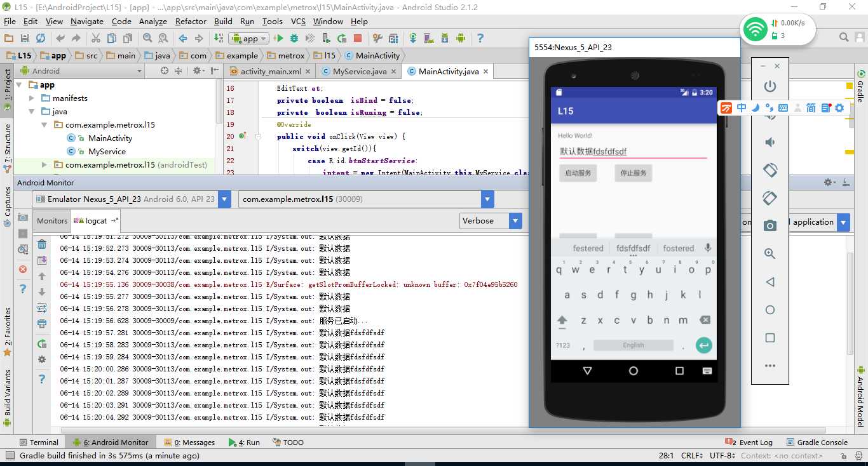Tap the 停止服务 button on the phone

tap(633, 173)
